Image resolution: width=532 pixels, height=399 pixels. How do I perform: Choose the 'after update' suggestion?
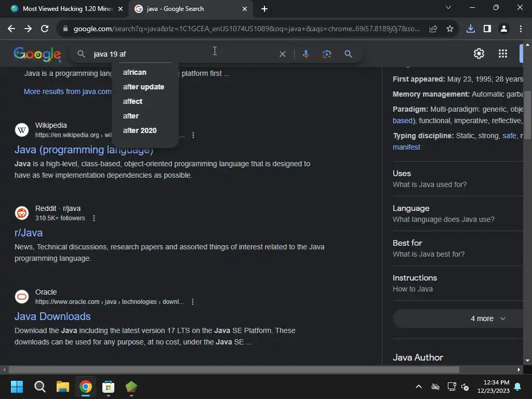pyautogui.click(x=143, y=87)
